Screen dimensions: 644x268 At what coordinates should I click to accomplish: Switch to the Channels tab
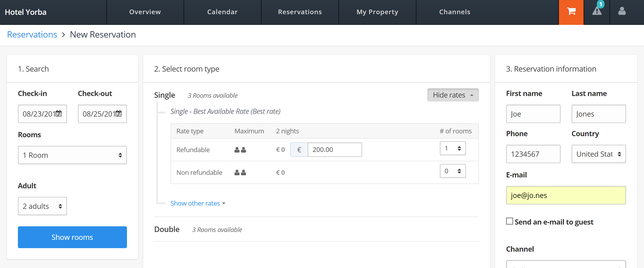pyautogui.click(x=455, y=12)
